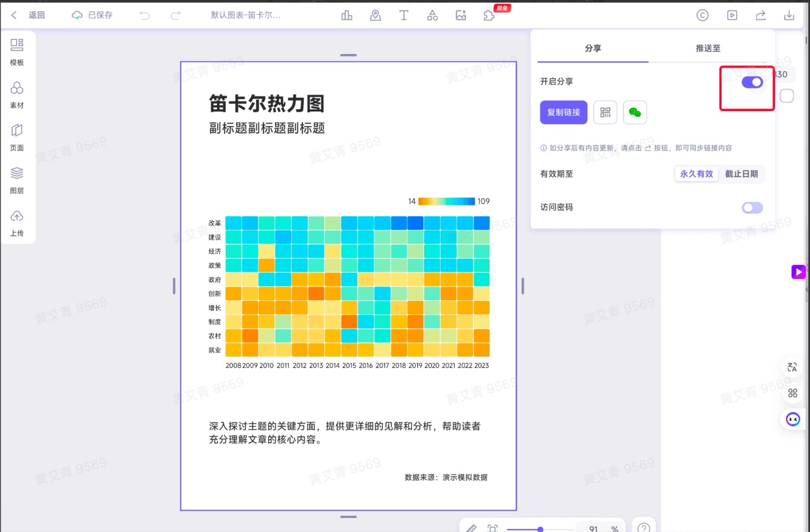810x532 pixels.
Task: Click the share arrow icon
Action: pos(761,16)
